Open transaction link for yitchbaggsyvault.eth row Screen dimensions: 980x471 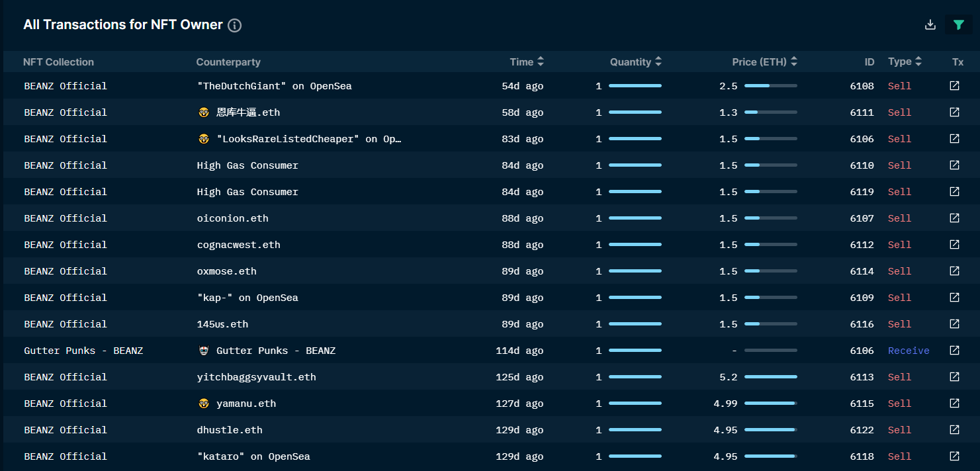(954, 377)
